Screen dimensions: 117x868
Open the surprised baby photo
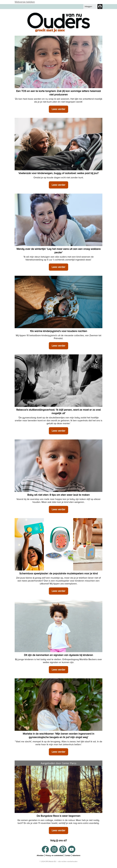click(58, 465)
